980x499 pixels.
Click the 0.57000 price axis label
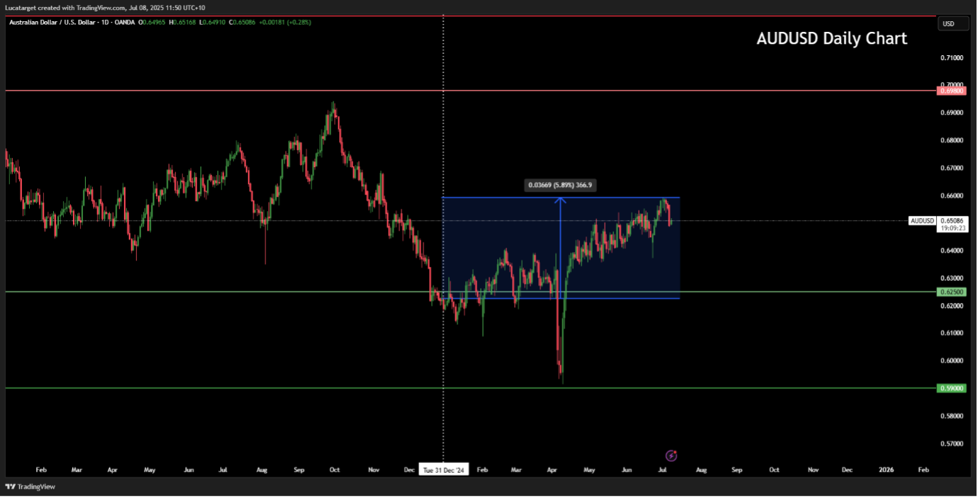[950, 444]
